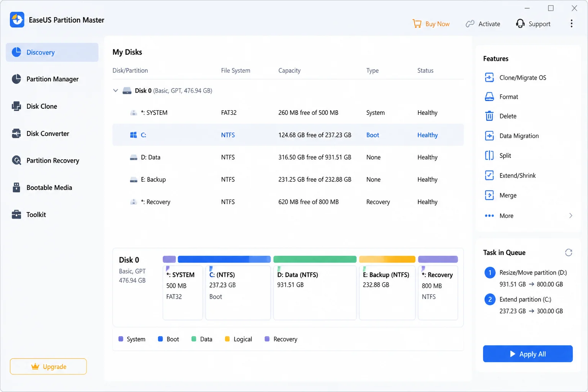The height and width of the screenshot is (392, 588).
Task: Click the Partition Manager pie icon
Action: coord(16,79)
